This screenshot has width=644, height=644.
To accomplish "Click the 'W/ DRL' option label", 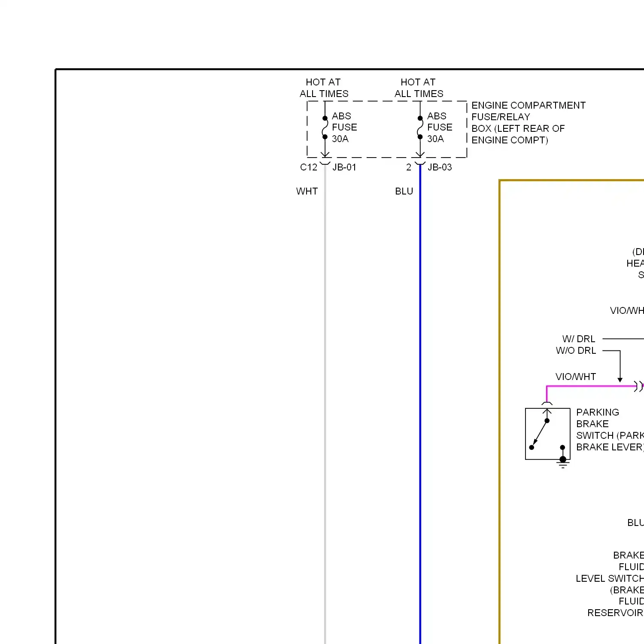I will coord(579,339).
